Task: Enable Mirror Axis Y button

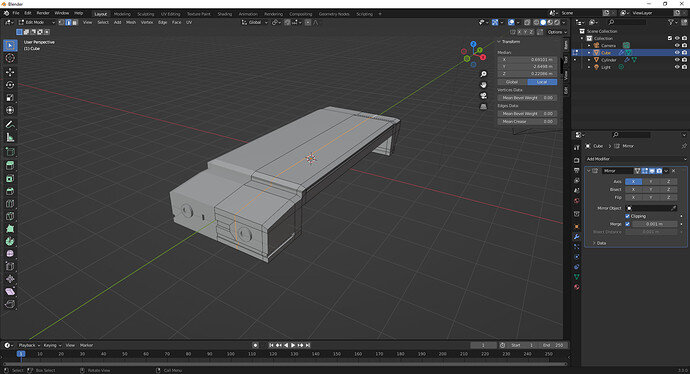Action: coord(651,182)
